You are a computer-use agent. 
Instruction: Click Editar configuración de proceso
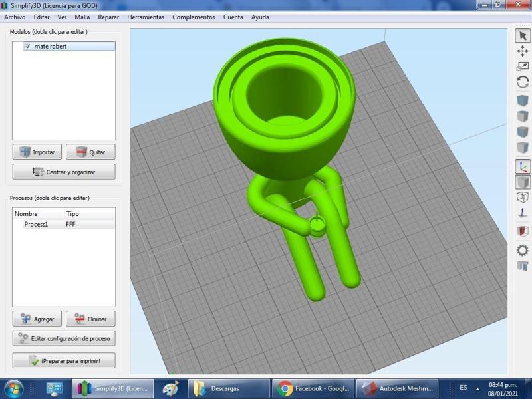pos(64,338)
